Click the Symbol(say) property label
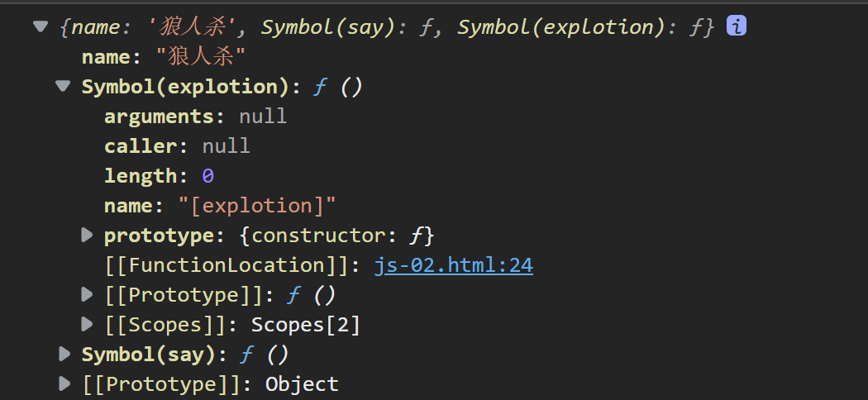 pos(148,355)
